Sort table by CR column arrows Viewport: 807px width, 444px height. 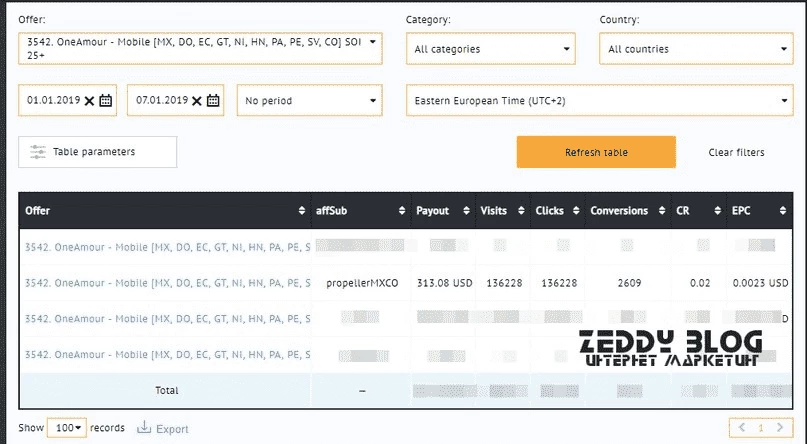(717, 210)
